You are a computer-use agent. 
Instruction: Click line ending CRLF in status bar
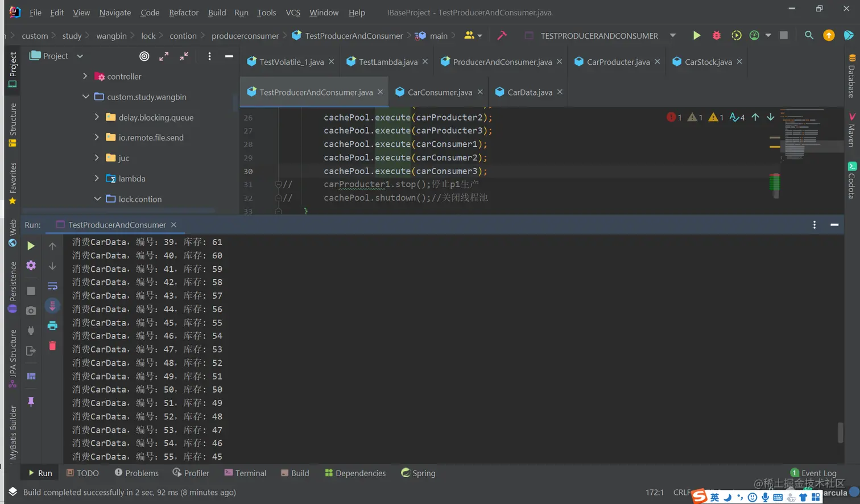(x=681, y=492)
